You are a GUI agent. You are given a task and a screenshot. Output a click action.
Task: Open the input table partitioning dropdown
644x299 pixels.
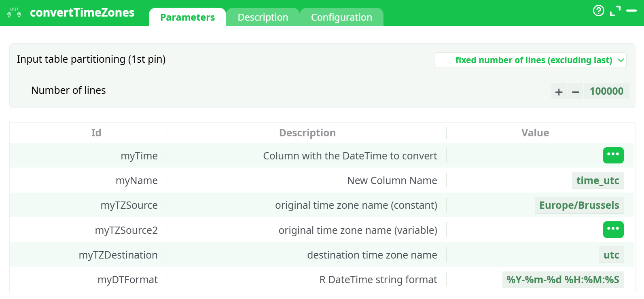[x=530, y=60]
